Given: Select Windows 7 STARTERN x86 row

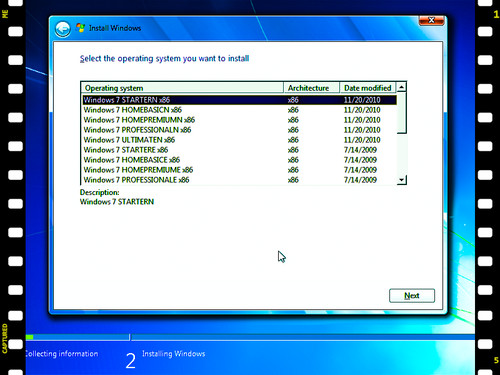Looking at the screenshot, I should [x=239, y=100].
